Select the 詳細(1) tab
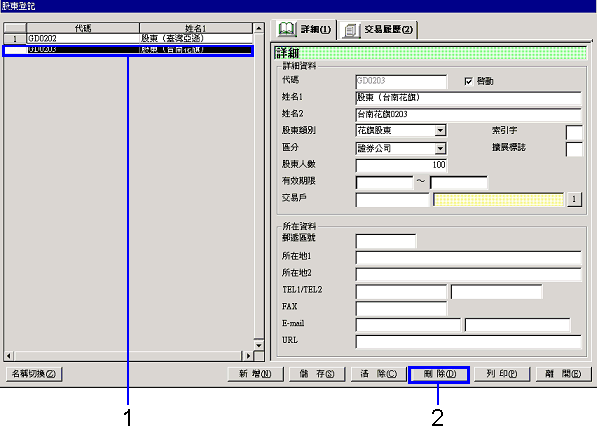Screen dimensions: 599x433 305,29
